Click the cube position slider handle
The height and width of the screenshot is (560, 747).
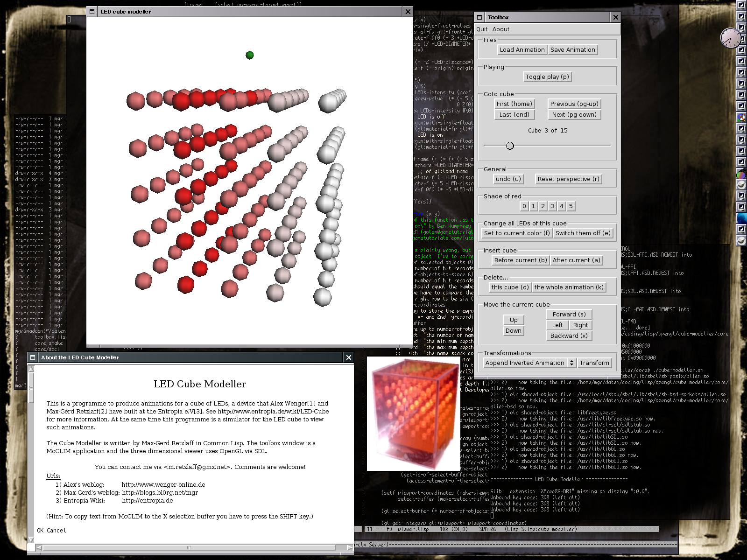pos(510,146)
